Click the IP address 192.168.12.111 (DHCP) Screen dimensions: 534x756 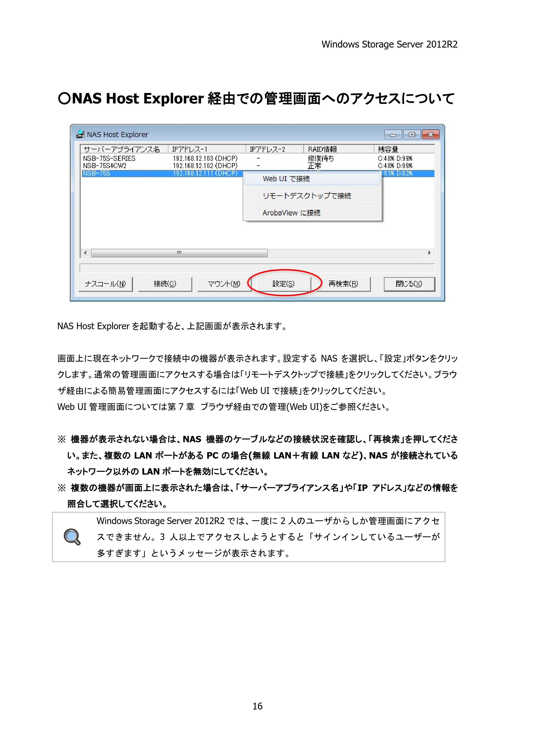(205, 173)
